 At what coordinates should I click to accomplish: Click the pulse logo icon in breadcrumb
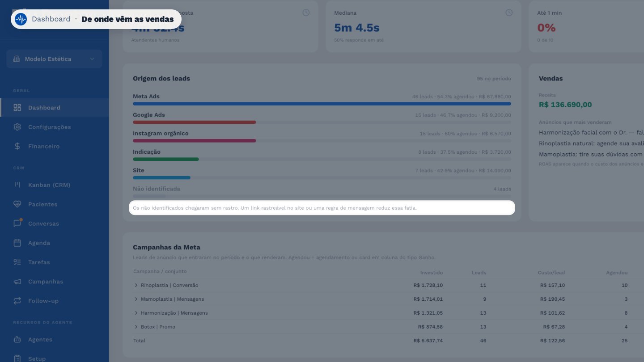(21, 19)
